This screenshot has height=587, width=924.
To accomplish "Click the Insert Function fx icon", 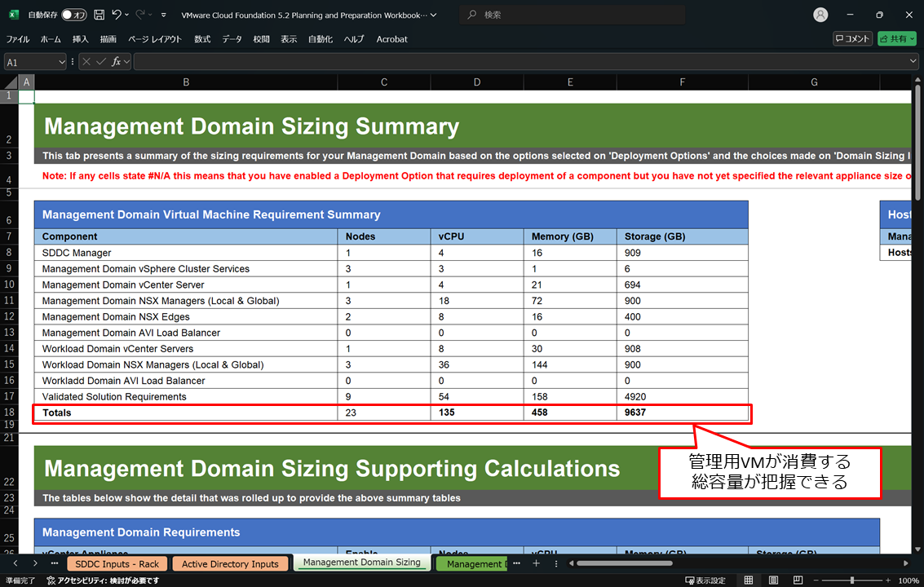I will click(116, 61).
